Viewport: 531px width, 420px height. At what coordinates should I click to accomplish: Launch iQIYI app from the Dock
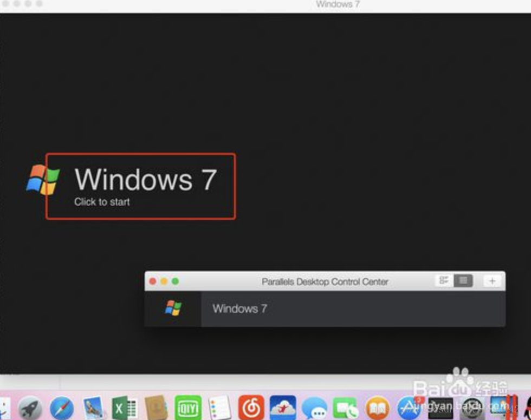(188, 408)
